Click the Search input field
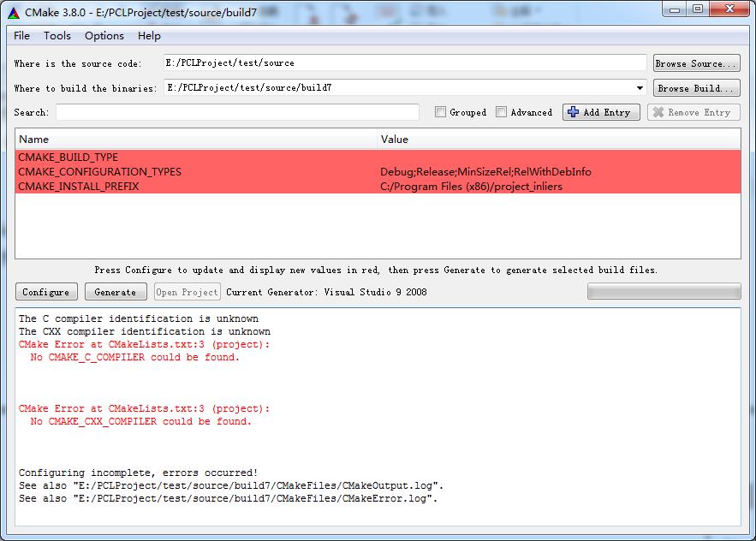 237,112
